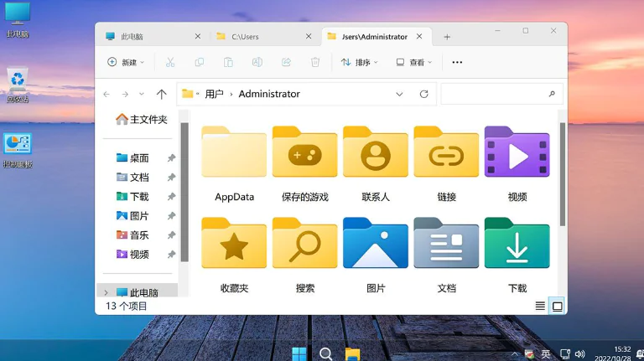Add a new tab with plus button
The height and width of the screenshot is (361, 644).
click(447, 37)
